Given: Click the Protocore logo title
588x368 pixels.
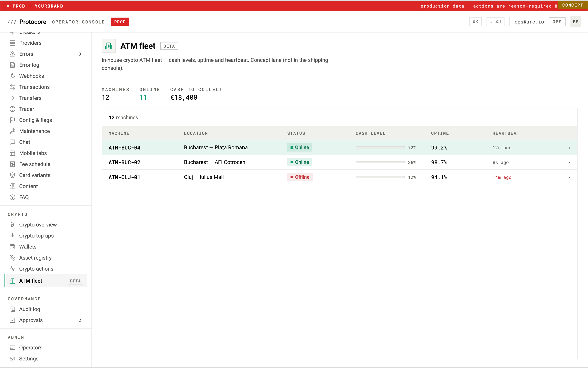Looking at the screenshot, I should tap(33, 22).
